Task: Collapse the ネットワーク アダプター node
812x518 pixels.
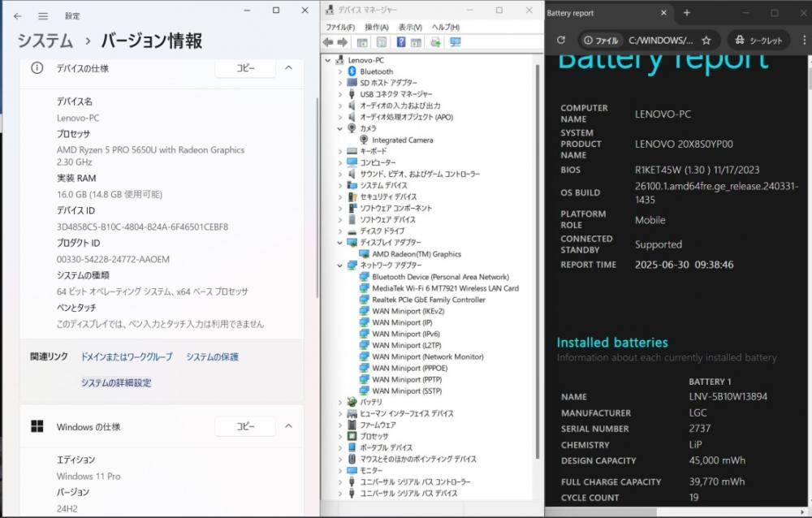Action: coord(339,265)
